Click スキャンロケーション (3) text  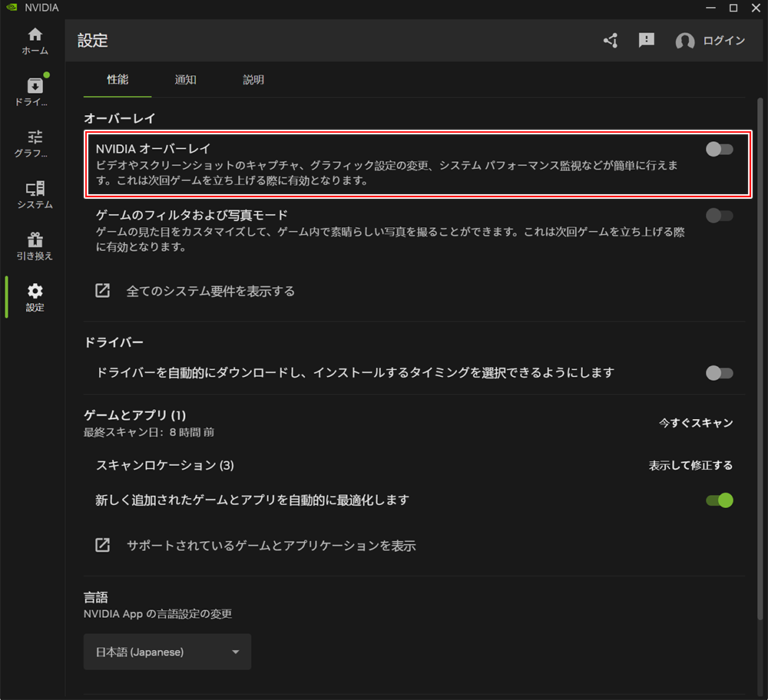click(165, 465)
